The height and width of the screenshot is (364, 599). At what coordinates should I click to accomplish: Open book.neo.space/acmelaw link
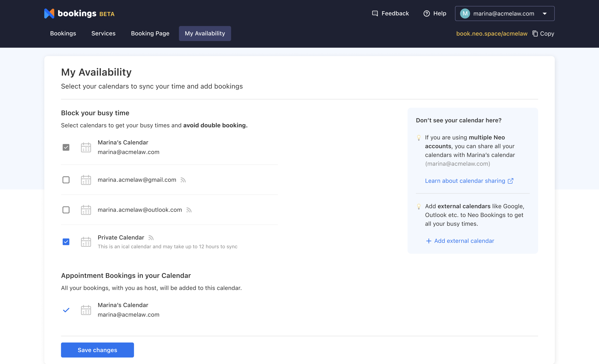(x=492, y=34)
